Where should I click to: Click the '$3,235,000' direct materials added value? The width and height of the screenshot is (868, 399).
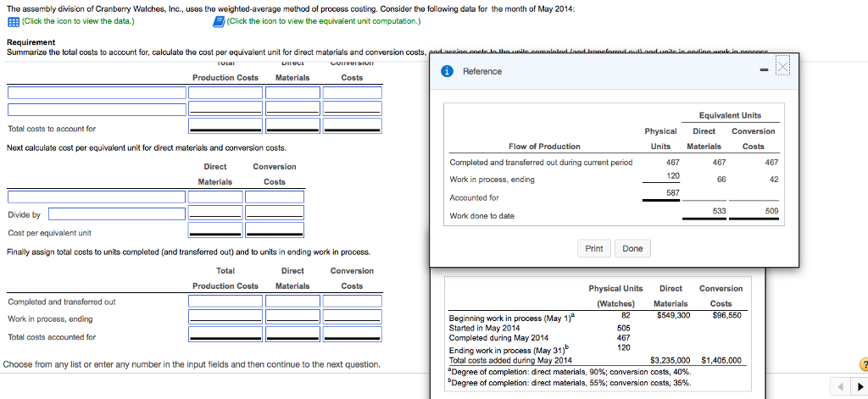pyautogui.click(x=670, y=360)
